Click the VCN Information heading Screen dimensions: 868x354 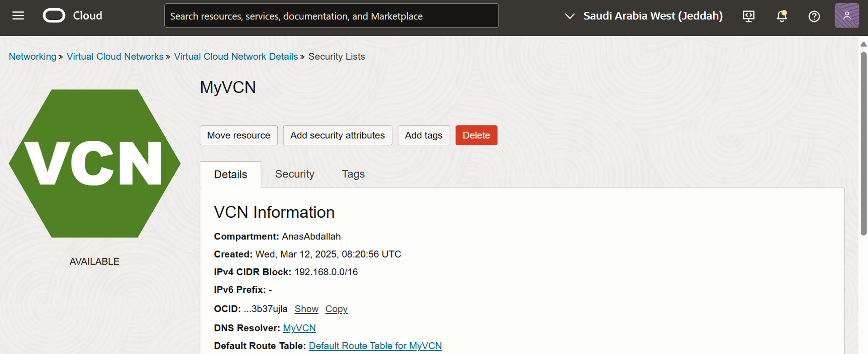(x=274, y=212)
